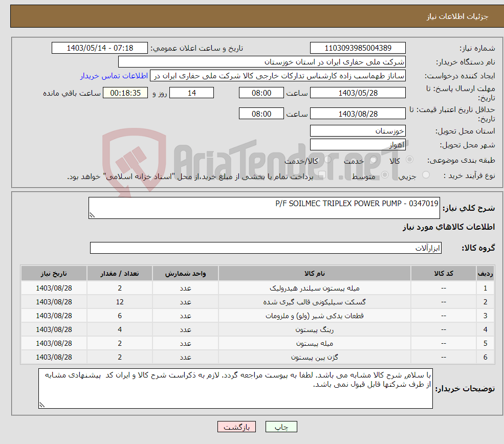Click the واحد شمارش column header
The image size is (504, 444).
[185, 273]
